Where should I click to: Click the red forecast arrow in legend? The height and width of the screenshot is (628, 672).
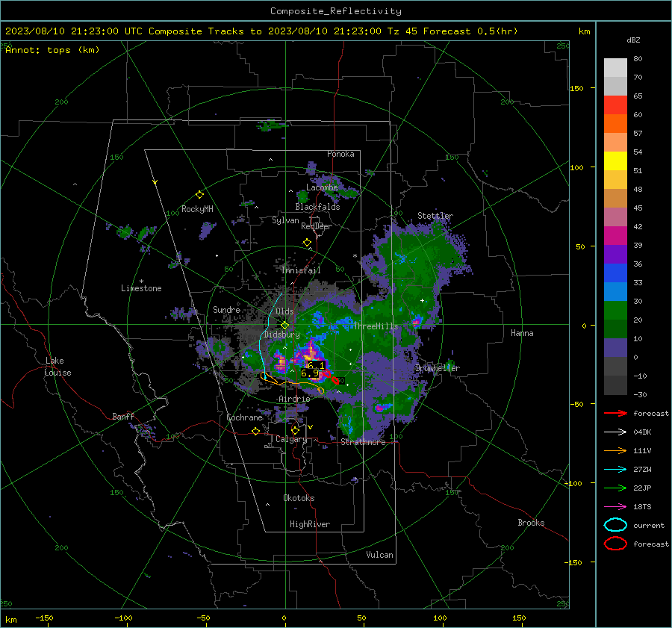pyautogui.click(x=615, y=414)
